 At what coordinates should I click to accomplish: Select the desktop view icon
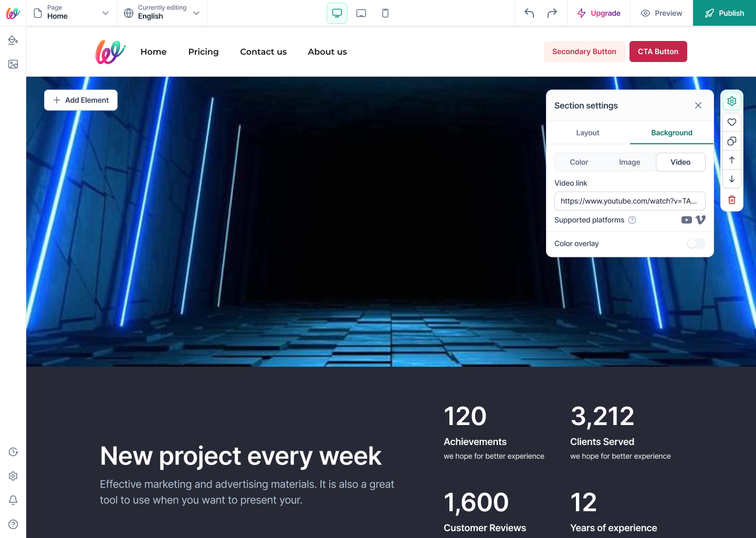coord(337,13)
